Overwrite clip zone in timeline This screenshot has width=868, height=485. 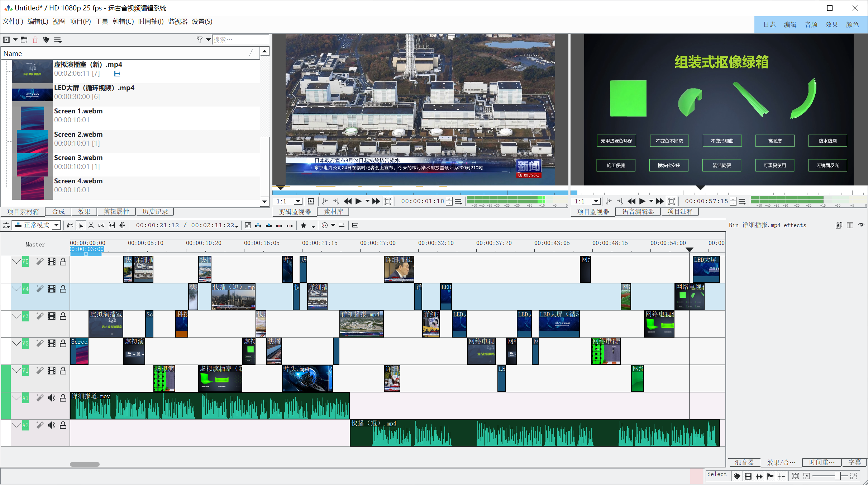click(269, 225)
